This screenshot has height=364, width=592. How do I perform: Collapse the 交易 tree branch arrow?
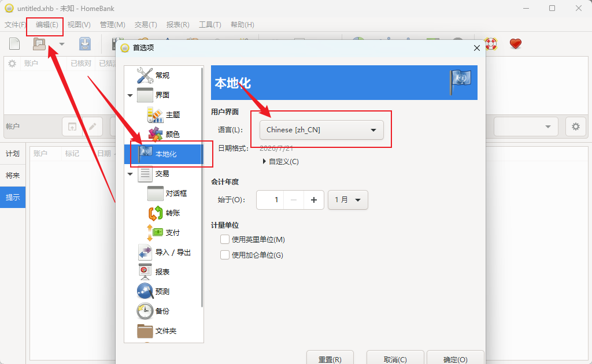(x=130, y=174)
